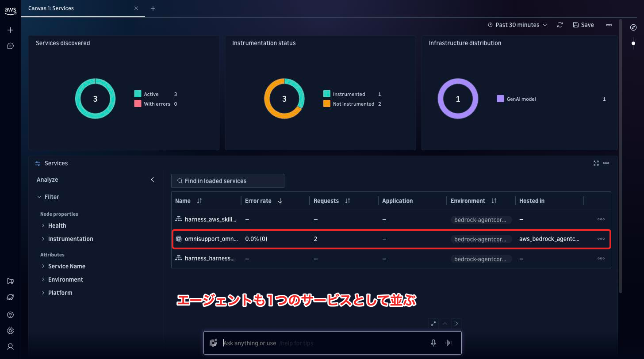
Task: Click the aws_bedrock_agentc hosted in cell
Action: point(549,239)
